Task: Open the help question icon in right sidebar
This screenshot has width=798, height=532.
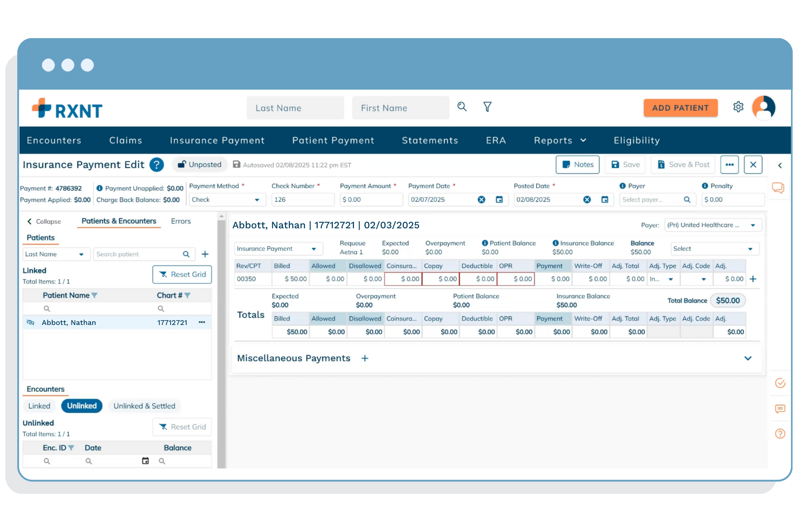Action: (780, 434)
